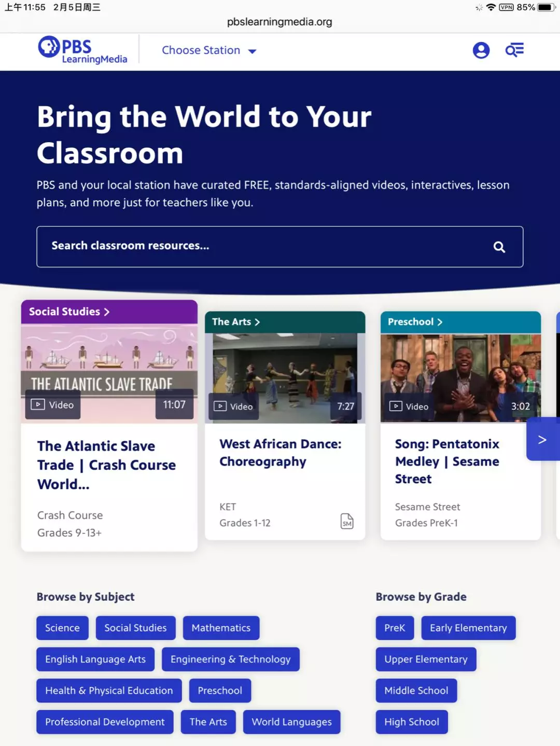Image resolution: width=560 pixels, height=746 pixels.
Task: Click the magnifying glass search icon
Action: coord(499,247)
